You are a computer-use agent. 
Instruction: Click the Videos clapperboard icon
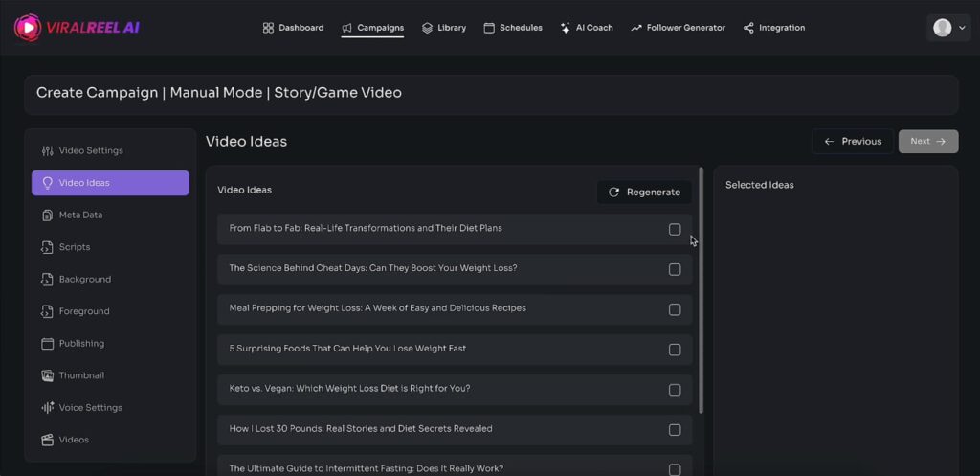(x=48, y=440)
